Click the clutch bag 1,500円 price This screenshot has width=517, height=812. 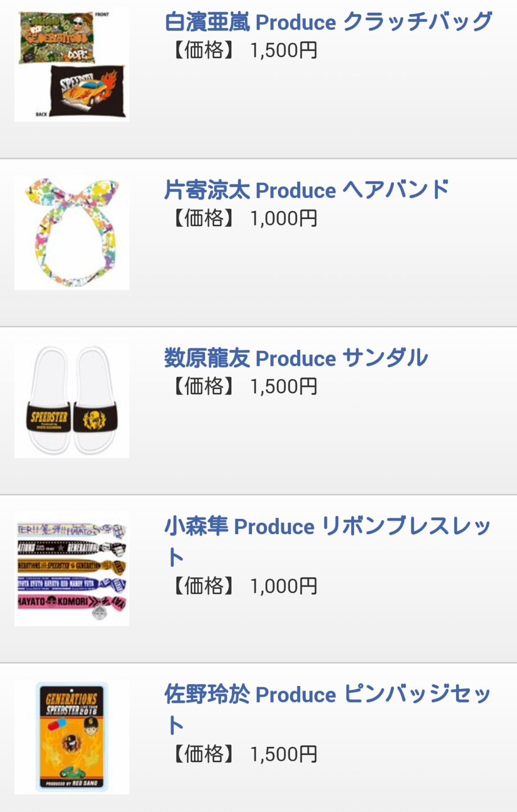click(x=283, y=50)
